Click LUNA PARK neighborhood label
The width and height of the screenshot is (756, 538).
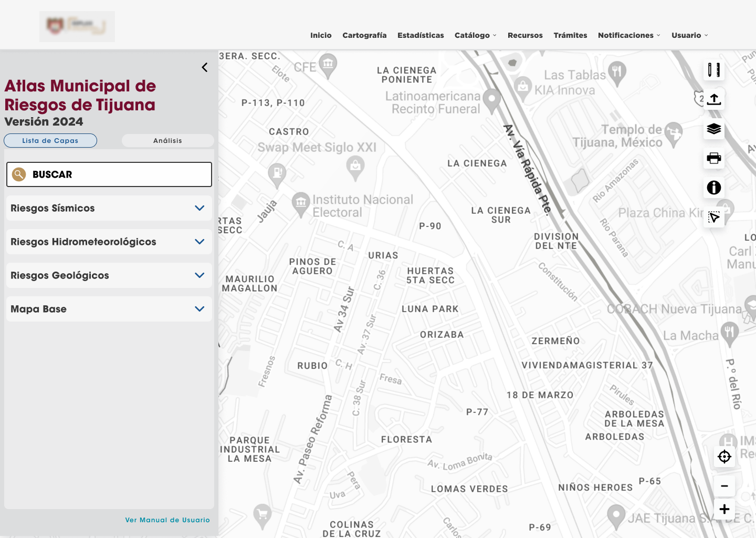(x=430, y=309)
